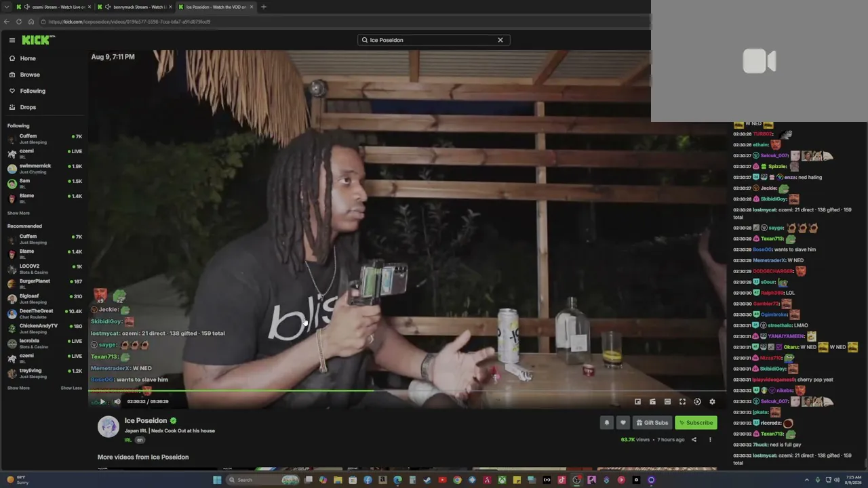Enter fullscreen video mode
868x488 pixels.
(x=682, y=402)
